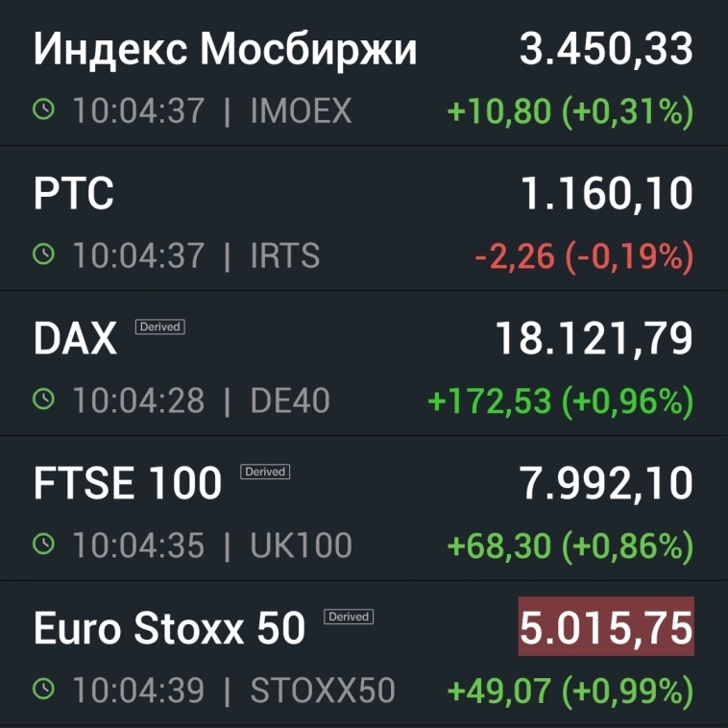Open Euro Stoxx 50 index details
Viewport: 728px width, 728px height.
[169, 629]
